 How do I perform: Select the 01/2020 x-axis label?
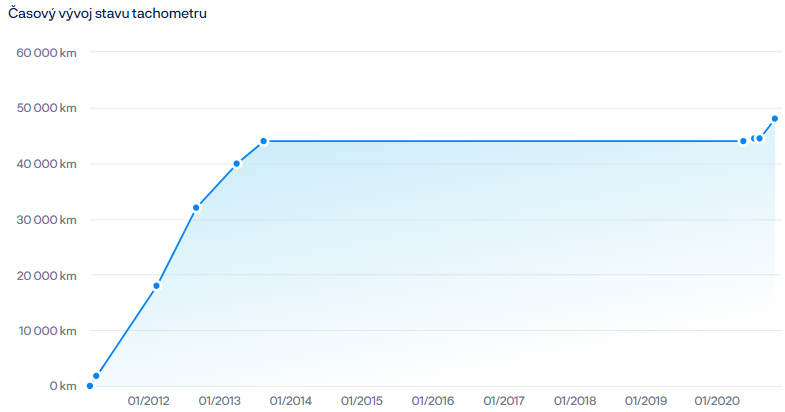[x=718, y=401]
